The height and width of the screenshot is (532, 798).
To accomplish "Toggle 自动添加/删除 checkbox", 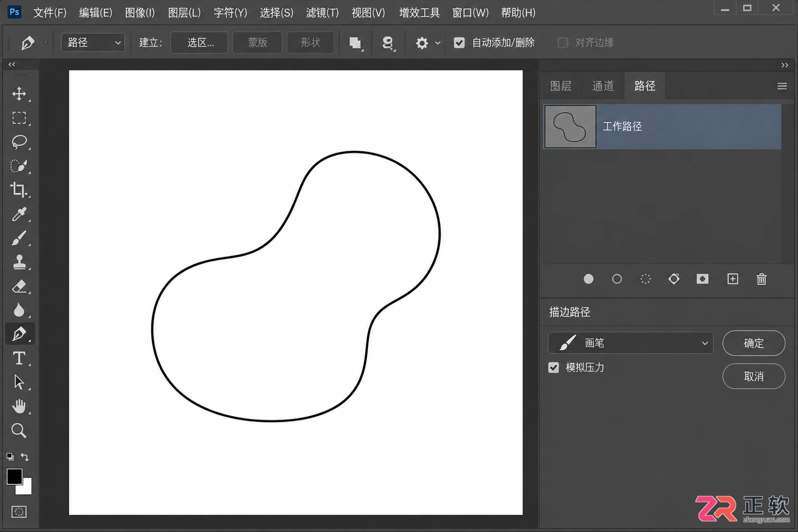I will click(459, 43).
